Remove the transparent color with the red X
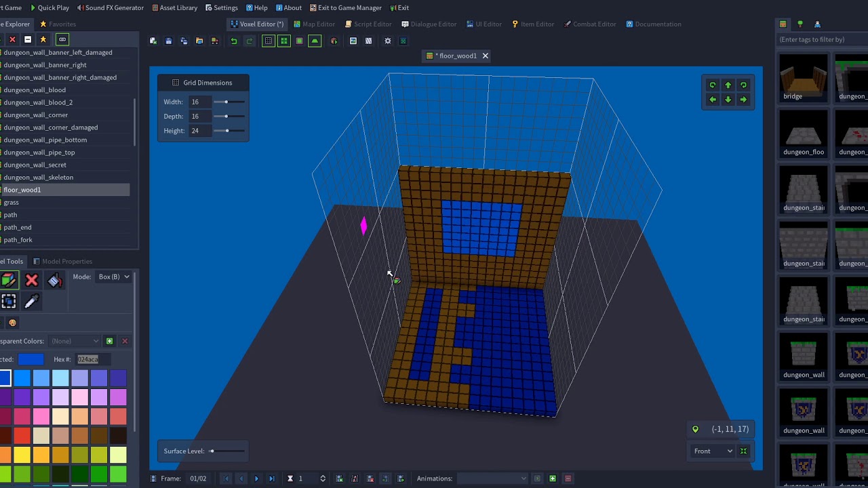This screenshot has height=488, width=868. tap(125, 341)
